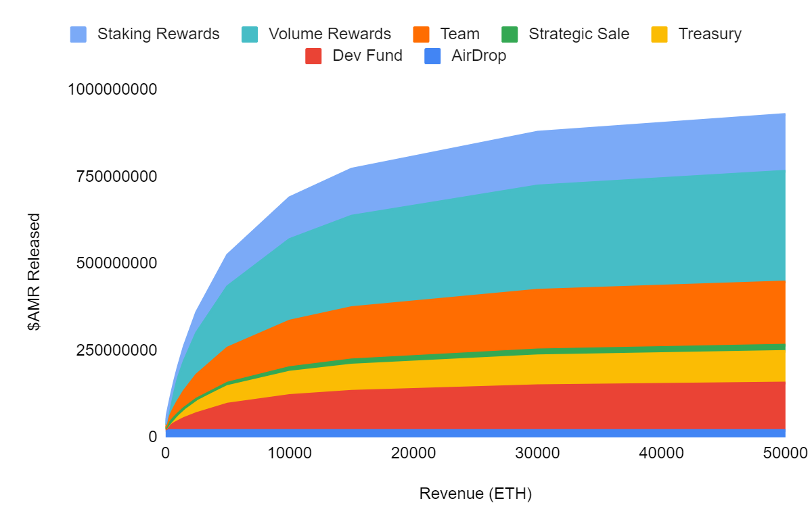Click the Staking Rewards legend color swatch

(78, 34)
